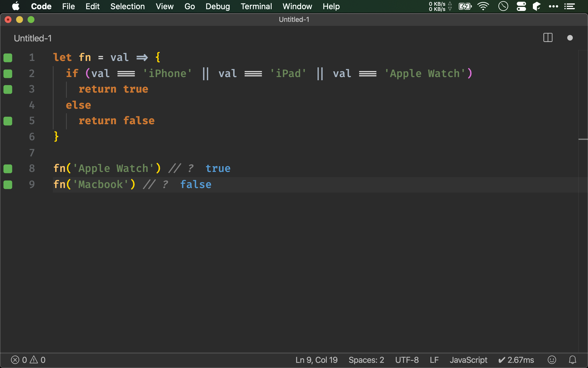Open JavaScript language mode selector
The height and width of the screenshot is (368, 588).
[x=468, y=360]
